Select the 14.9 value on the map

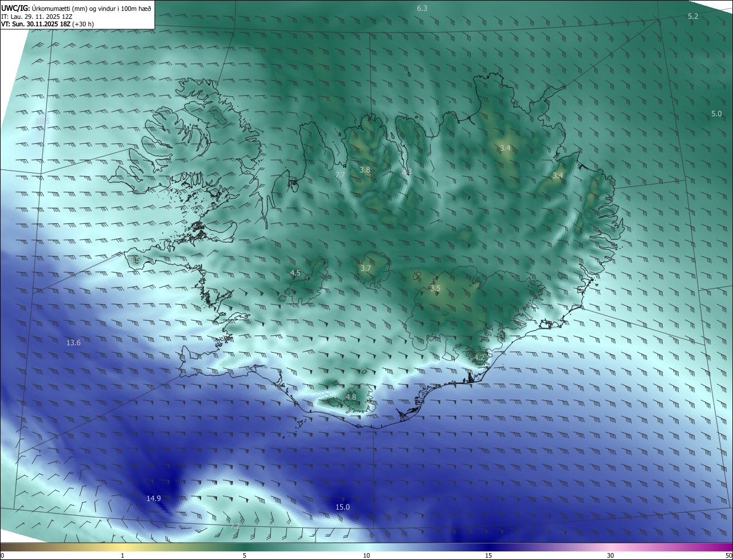tap(153, 498)
